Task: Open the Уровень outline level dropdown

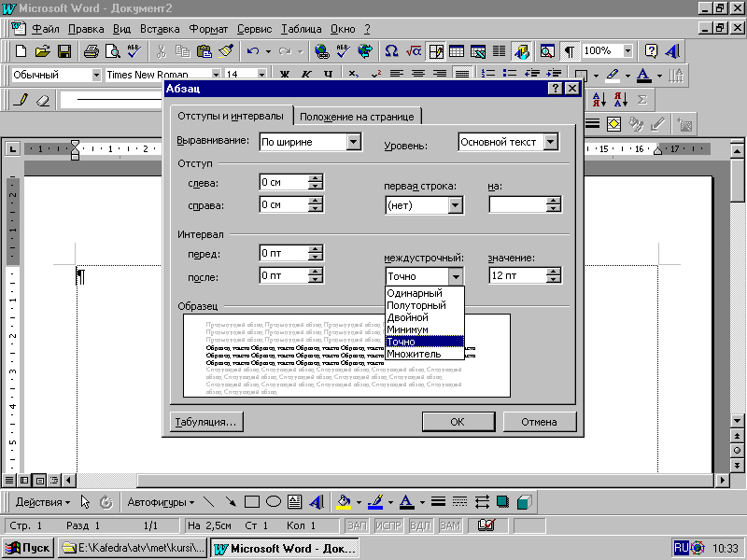Action: (551, 142)
